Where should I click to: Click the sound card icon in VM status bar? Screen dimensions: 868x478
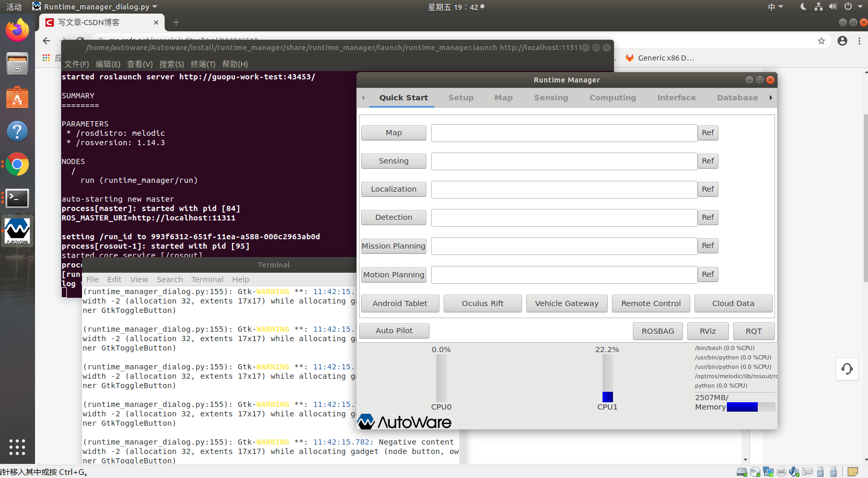(794, 472)
